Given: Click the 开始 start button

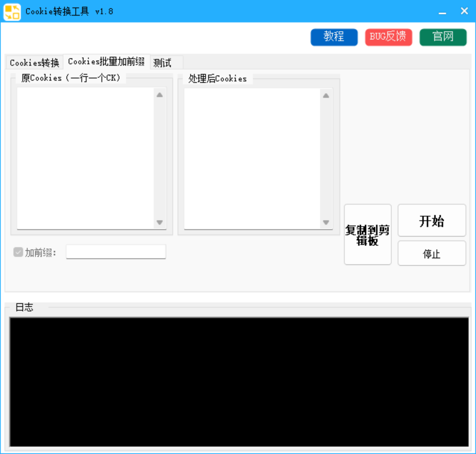Looking at the screenshot, I should point(432,221).
